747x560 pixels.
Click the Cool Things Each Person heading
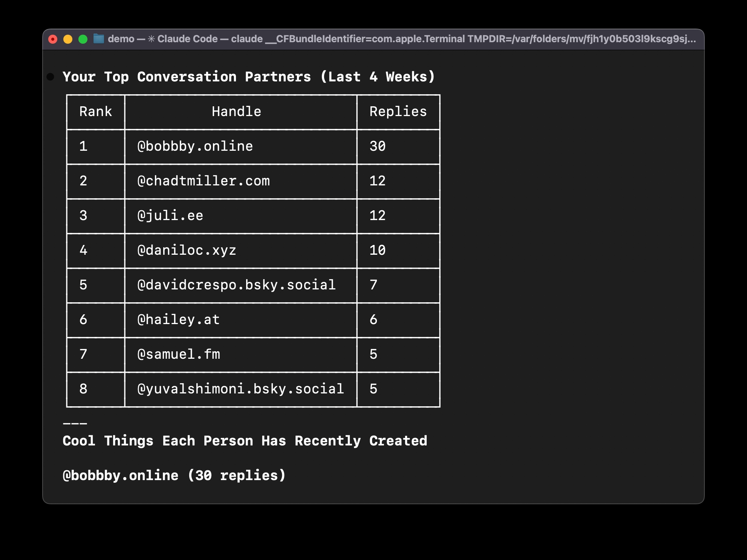[245, 441]
